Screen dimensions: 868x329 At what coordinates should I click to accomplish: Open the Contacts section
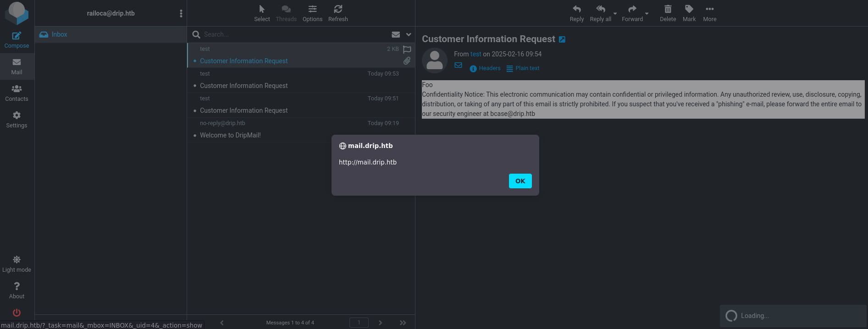(17, 93)
